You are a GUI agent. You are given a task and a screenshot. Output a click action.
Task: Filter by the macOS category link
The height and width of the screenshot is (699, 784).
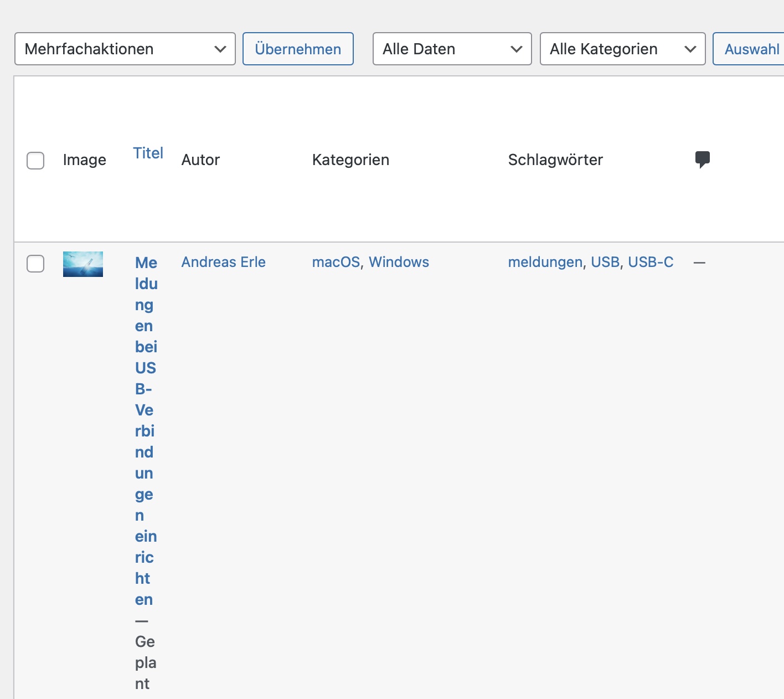[x=336, y=262]
